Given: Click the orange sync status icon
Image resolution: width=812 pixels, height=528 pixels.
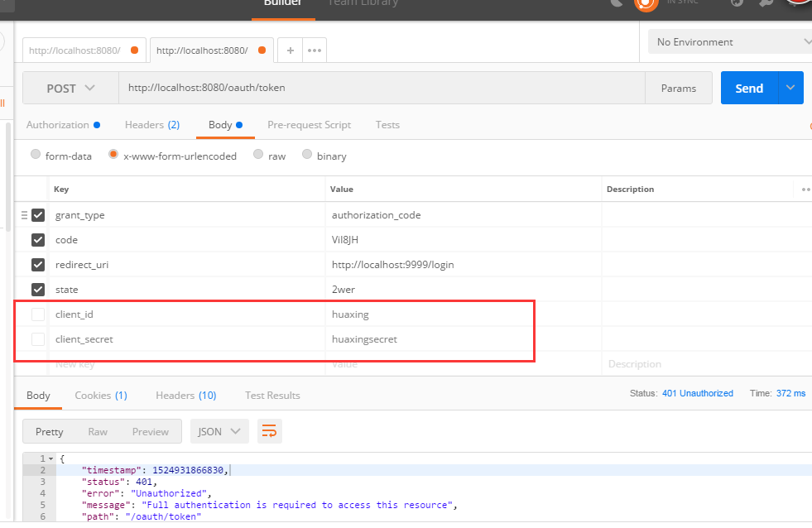Looking at the screenshot, I should pyautogui.click(x=646, y=4).
